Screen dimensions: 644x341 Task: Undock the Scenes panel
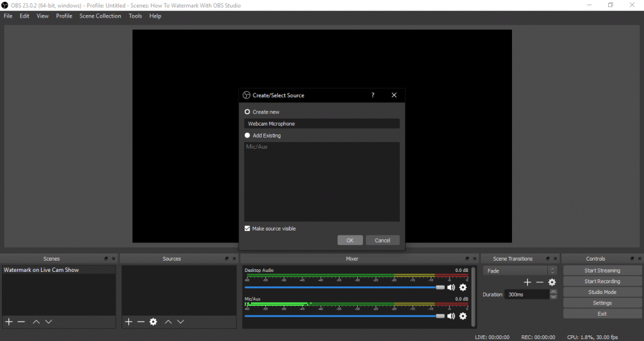point(106,259)
